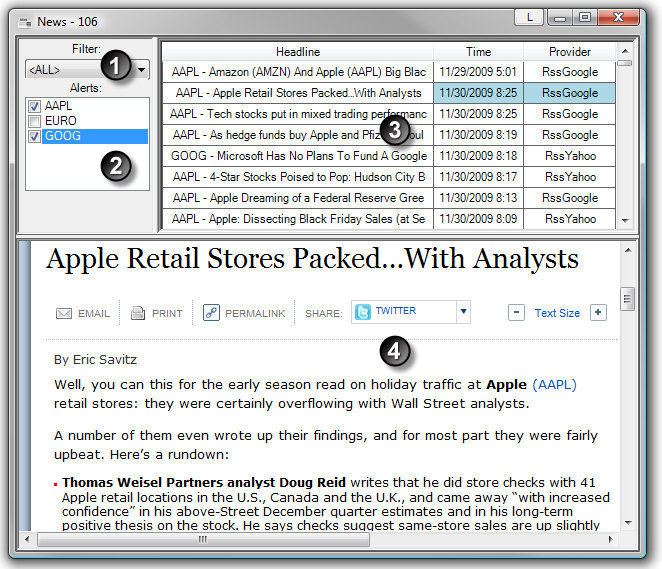Click the Permalink chain icon

tap(211, 313)
